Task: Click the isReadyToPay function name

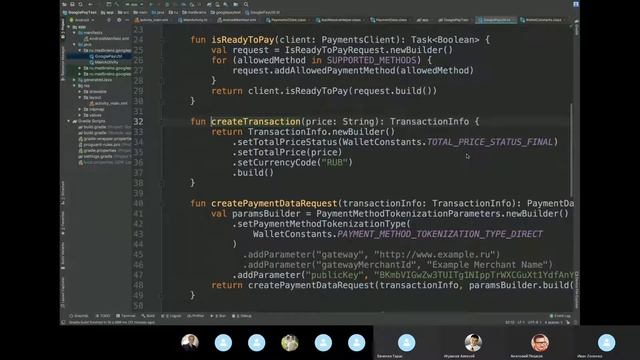Action: [242, 40]
